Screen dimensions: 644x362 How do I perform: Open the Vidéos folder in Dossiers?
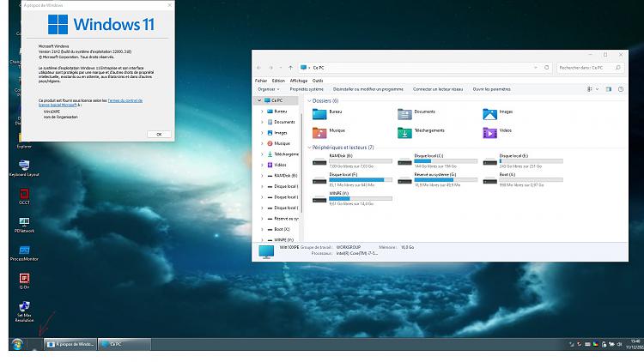497,133
